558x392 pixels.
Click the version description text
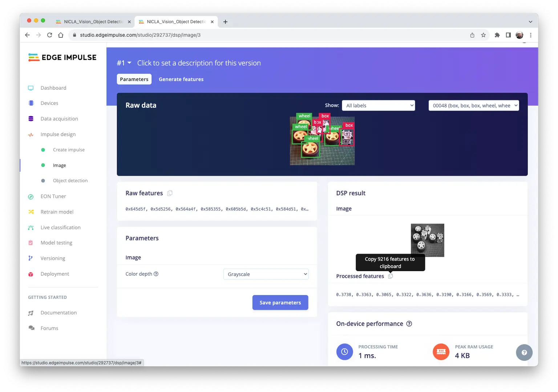[199, 63]
